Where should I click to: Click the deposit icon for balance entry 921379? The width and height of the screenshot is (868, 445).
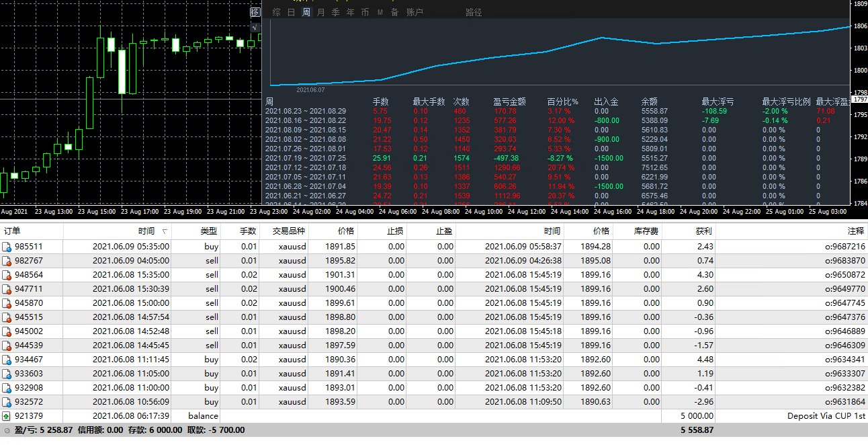point(7,416)
